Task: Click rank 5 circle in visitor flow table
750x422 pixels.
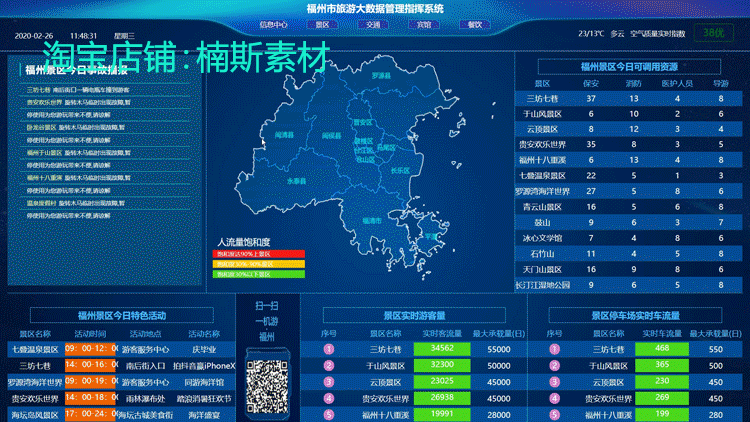Action: pos(329,414)
